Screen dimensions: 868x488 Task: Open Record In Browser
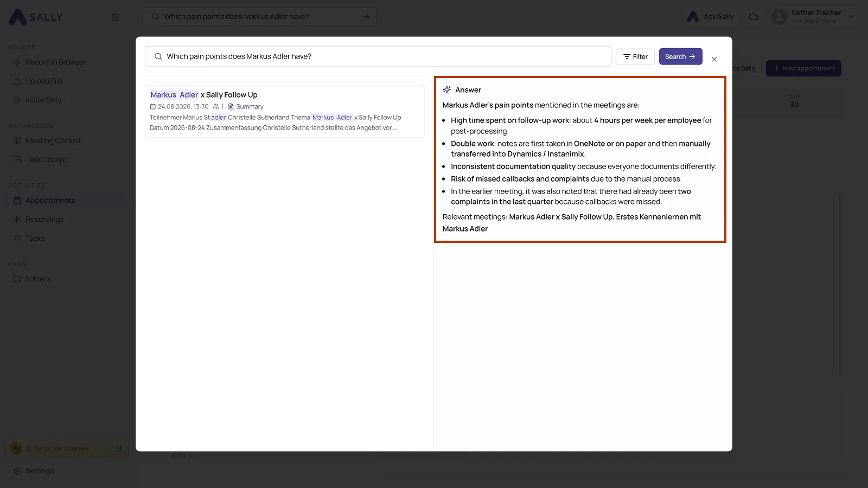[55, 62]
